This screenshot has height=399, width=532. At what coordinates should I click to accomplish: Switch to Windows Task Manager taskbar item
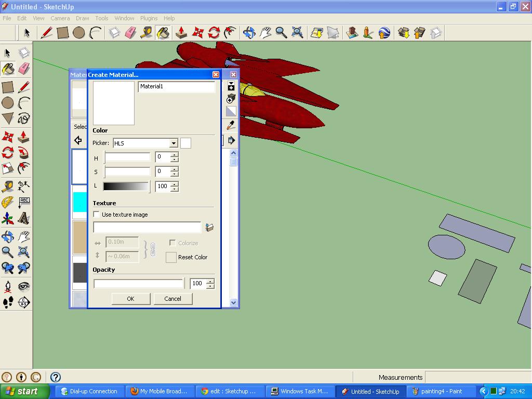tap(300, 392)
